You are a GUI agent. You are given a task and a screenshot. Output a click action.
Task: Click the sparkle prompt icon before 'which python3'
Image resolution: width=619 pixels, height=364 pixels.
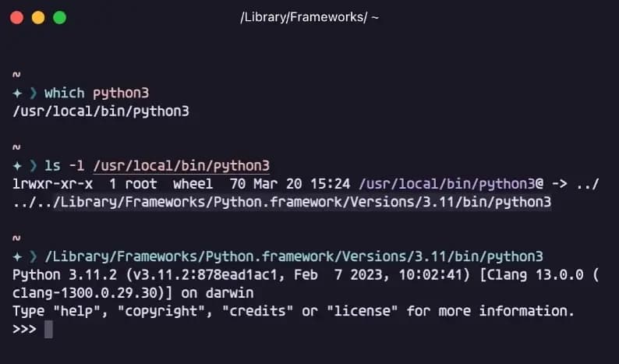(x=17, y=94)
